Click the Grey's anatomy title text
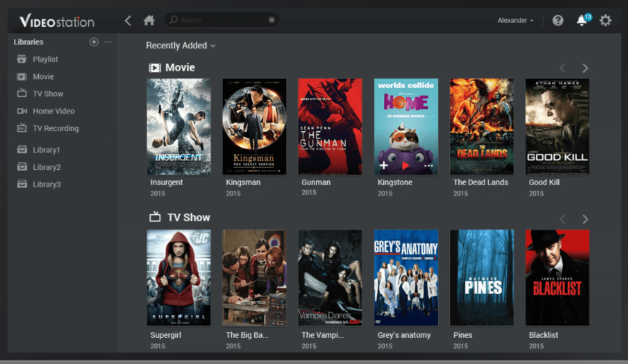This screenshot has height=364, width=628. [404, 335]
